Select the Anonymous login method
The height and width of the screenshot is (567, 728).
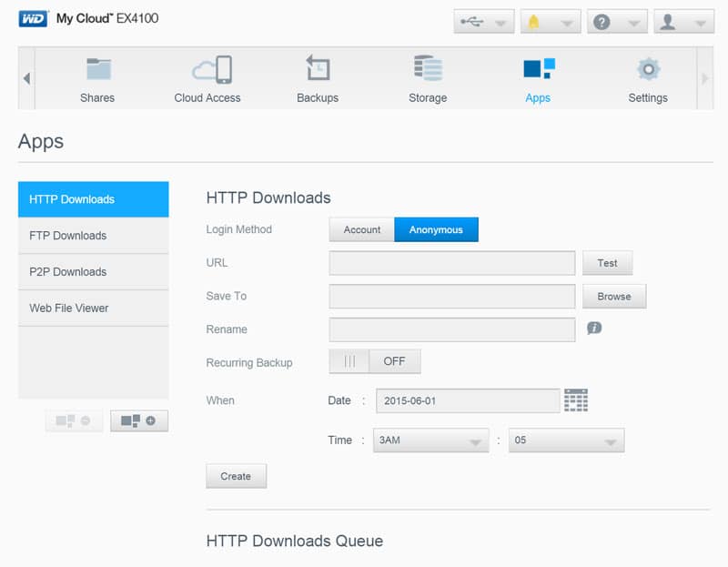tap(436, 230)
